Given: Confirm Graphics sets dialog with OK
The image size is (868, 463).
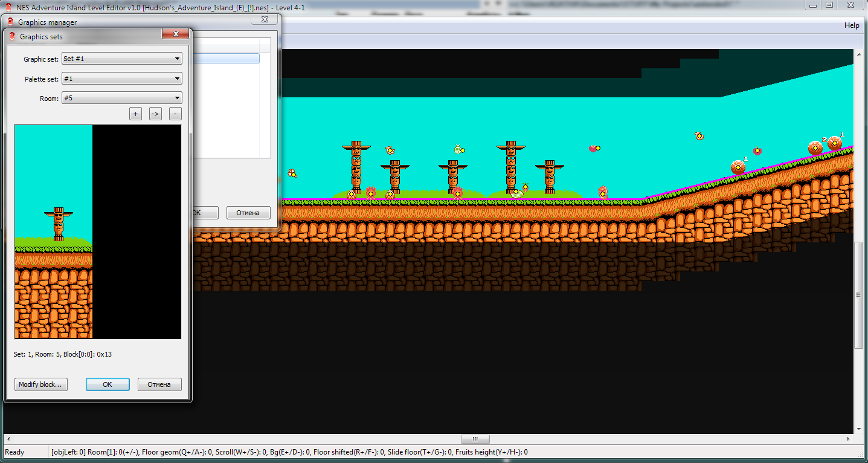Looking at the screenshot, I should point(108,384).
